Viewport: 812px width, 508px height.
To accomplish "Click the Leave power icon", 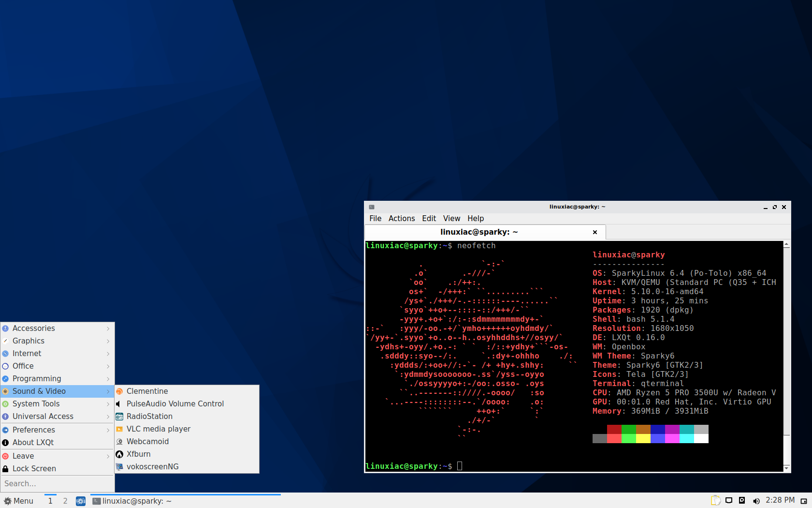I will click(5, 456).
